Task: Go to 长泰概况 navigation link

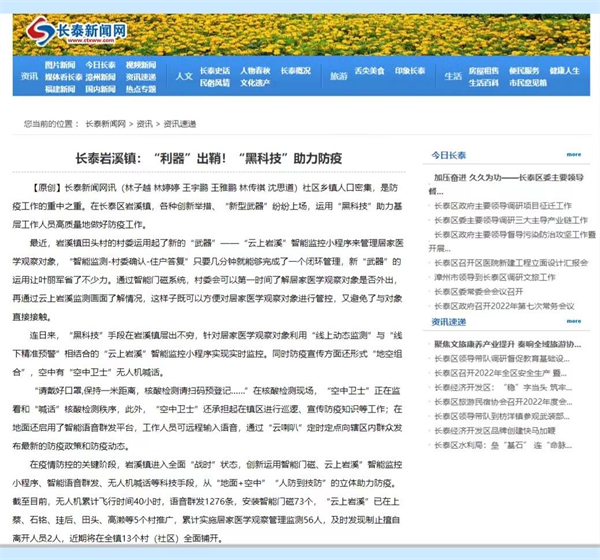Action: (x=296, y=71)
